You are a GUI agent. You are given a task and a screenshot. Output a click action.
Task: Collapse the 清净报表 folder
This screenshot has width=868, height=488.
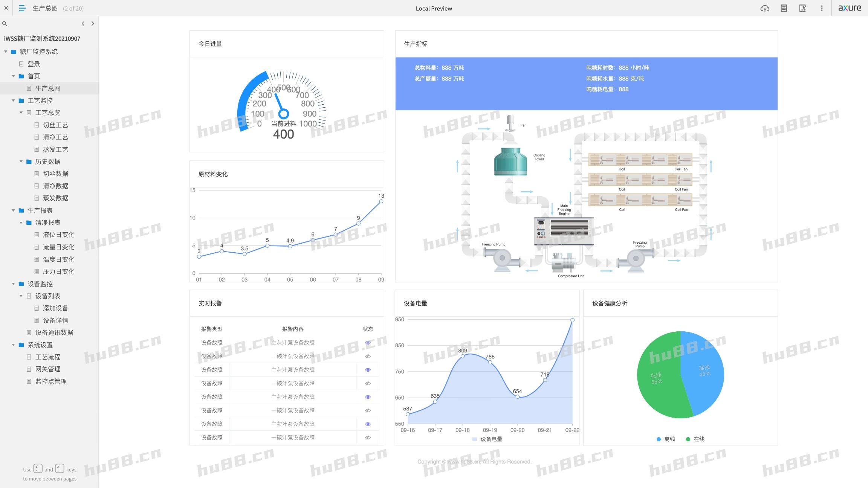point(21,223)
